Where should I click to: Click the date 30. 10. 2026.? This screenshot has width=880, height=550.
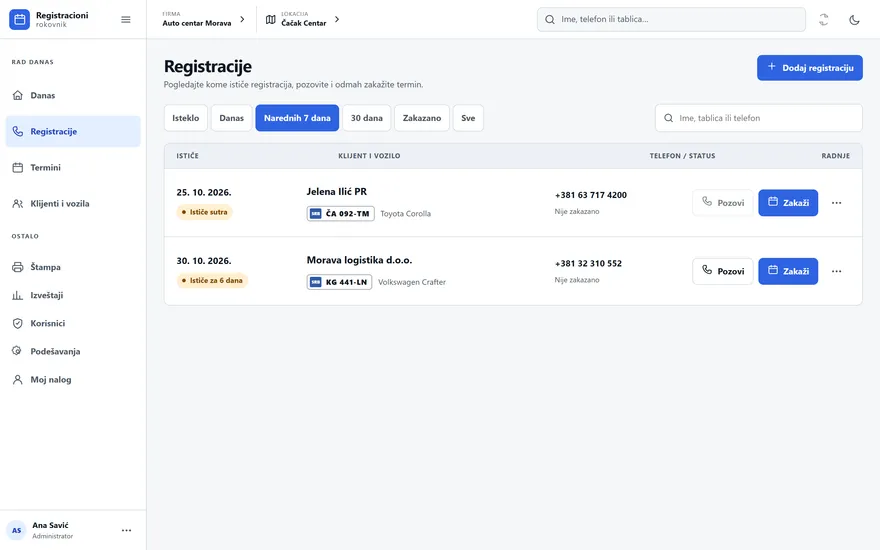(204, 260)
